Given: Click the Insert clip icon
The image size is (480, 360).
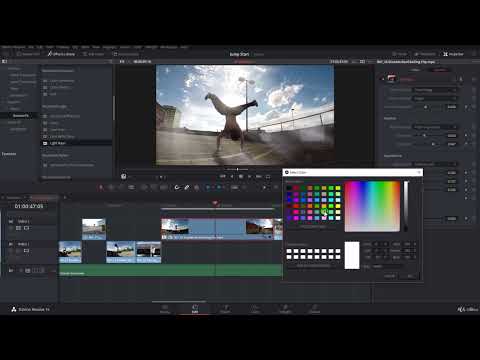Looking at the screenshot, I should click(144, 187).
